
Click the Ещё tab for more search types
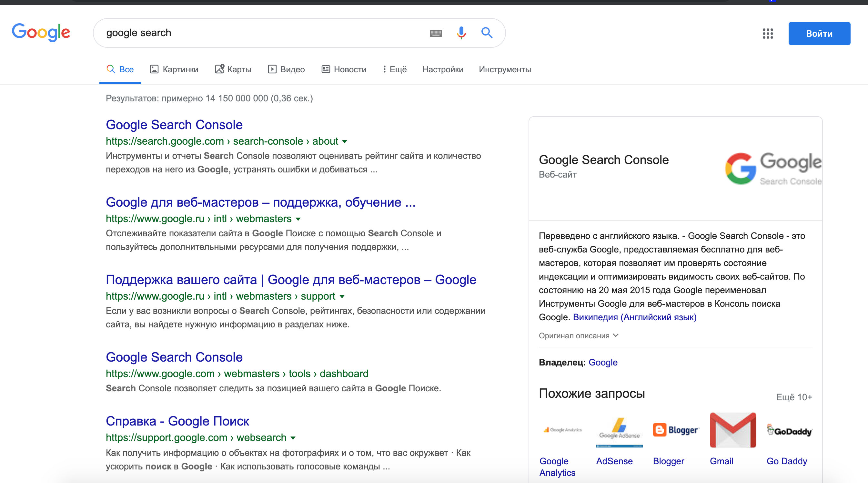[x=395, y=69]
